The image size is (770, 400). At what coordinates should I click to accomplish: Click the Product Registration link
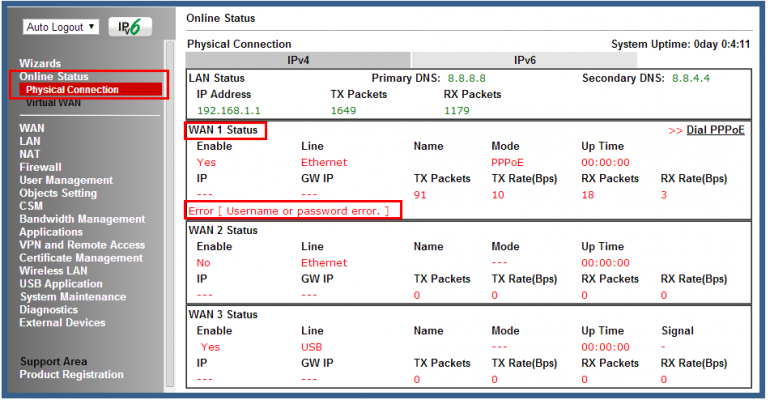72,375
